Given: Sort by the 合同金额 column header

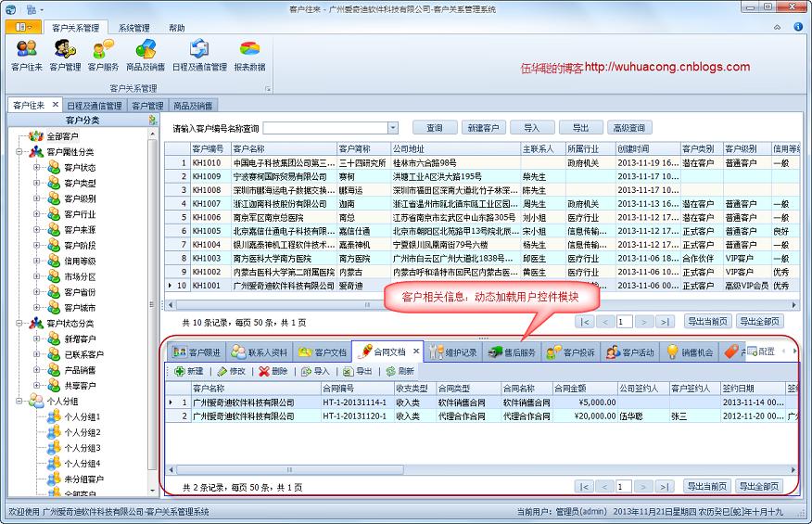Looking at the screenshot, I should pos(585,389).
